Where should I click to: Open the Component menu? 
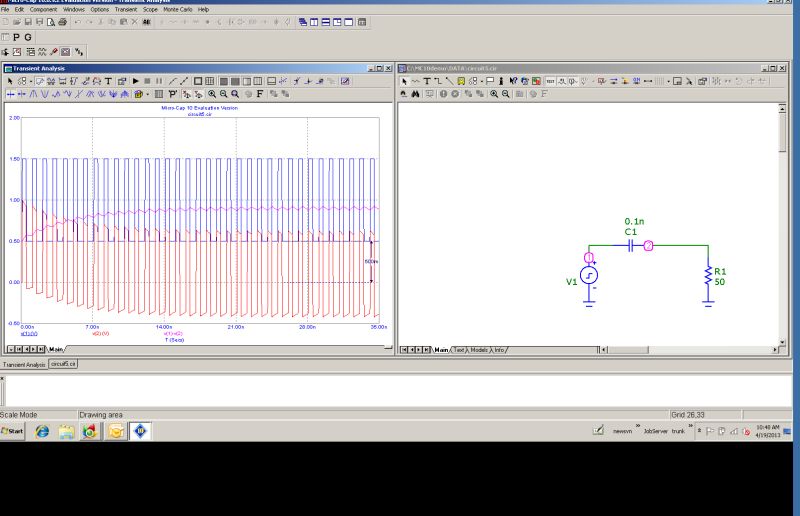43,9
